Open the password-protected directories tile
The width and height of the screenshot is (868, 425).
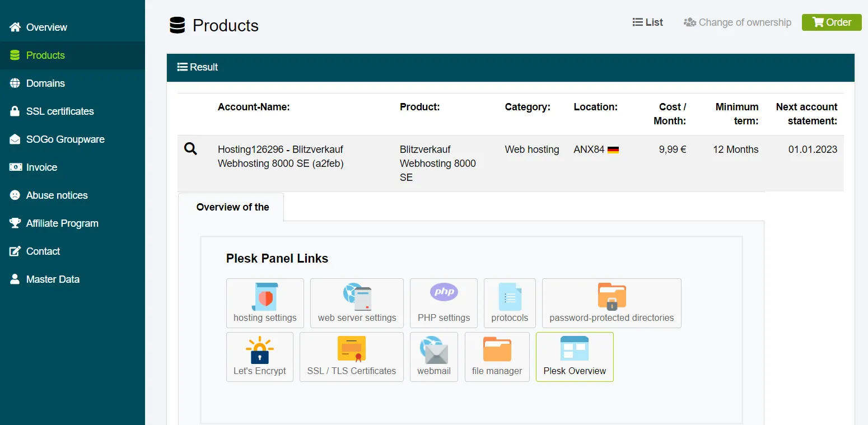[x=612, y=303]
